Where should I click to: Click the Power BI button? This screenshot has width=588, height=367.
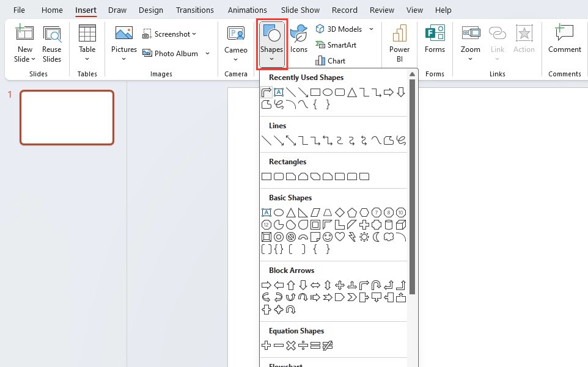coord(399,43)
